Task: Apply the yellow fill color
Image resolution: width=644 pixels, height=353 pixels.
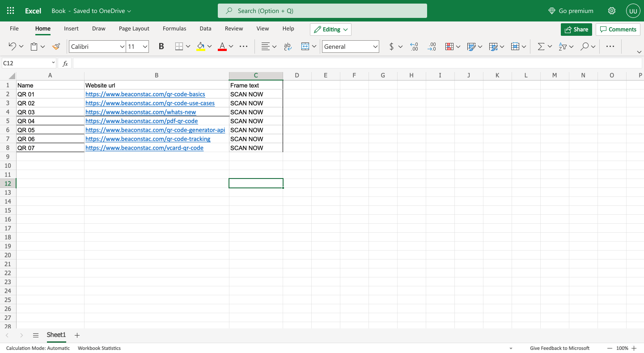Action: (x=201, y=46)
